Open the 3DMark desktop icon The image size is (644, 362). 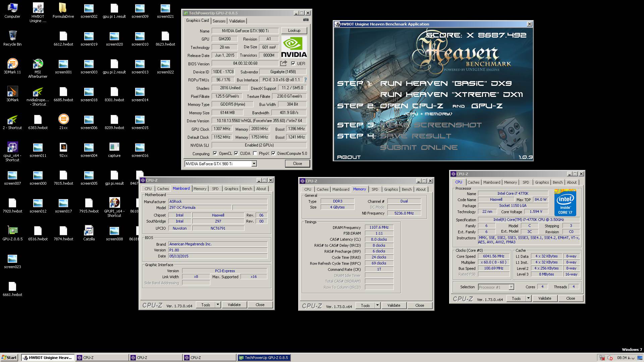coord(12,94)
